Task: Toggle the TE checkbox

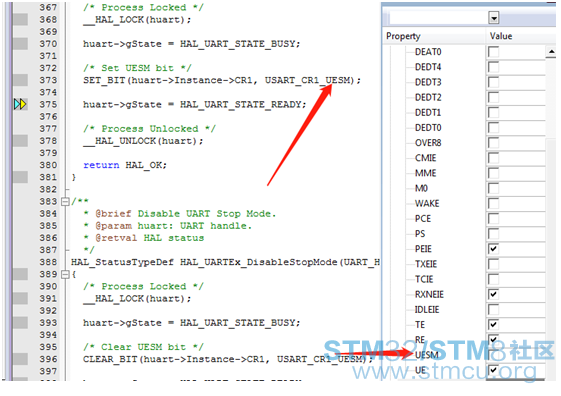Action: [493, 324]
